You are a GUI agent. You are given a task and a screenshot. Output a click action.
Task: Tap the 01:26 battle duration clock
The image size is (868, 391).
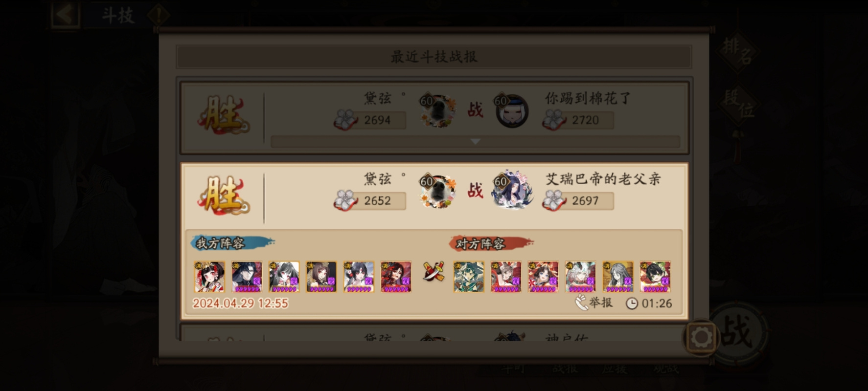pos(649,304)
